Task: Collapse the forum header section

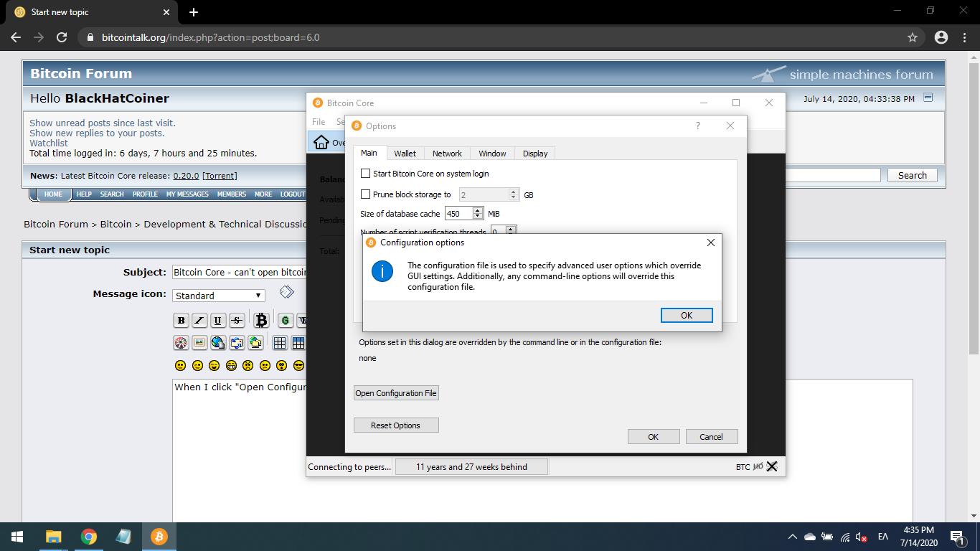Action: click(x=928, y=98)
